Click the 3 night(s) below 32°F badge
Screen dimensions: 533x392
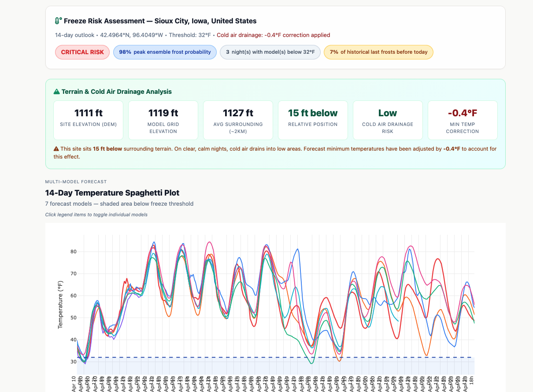[270, 52]
